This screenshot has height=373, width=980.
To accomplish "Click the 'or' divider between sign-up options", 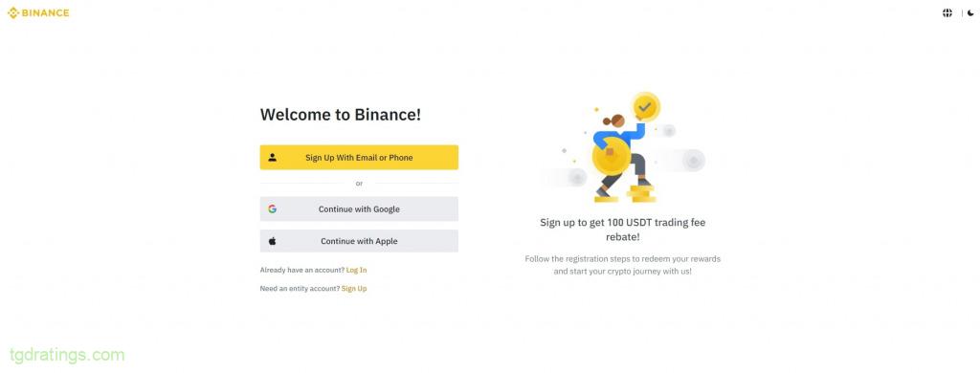I will pos(359,184).
